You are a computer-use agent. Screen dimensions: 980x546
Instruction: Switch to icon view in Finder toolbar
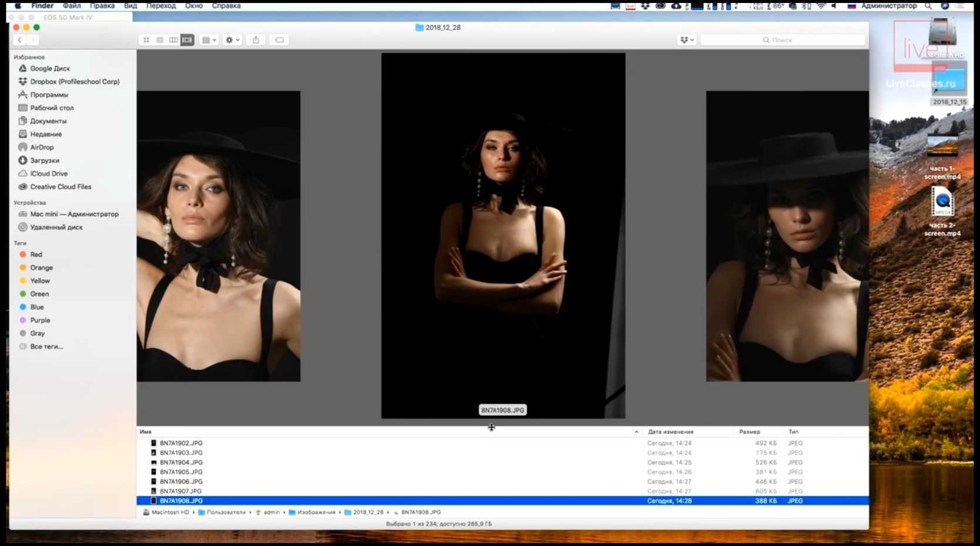(x=146, y=40)
